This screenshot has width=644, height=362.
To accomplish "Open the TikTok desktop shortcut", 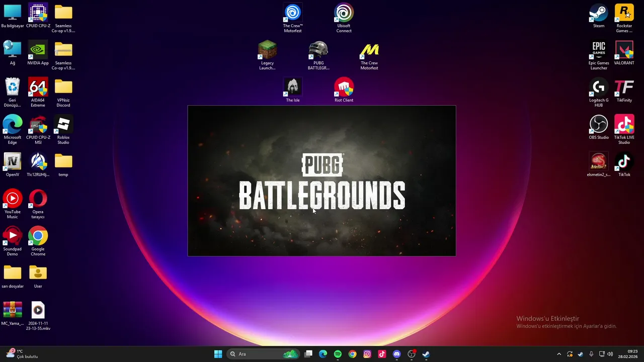I will [x=624, y=165].
